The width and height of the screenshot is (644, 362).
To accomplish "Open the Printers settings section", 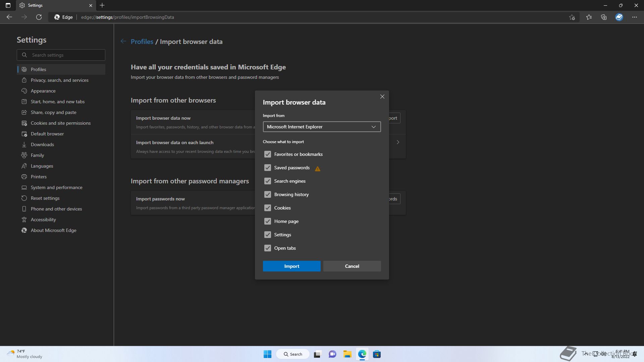I will (61, 177).
